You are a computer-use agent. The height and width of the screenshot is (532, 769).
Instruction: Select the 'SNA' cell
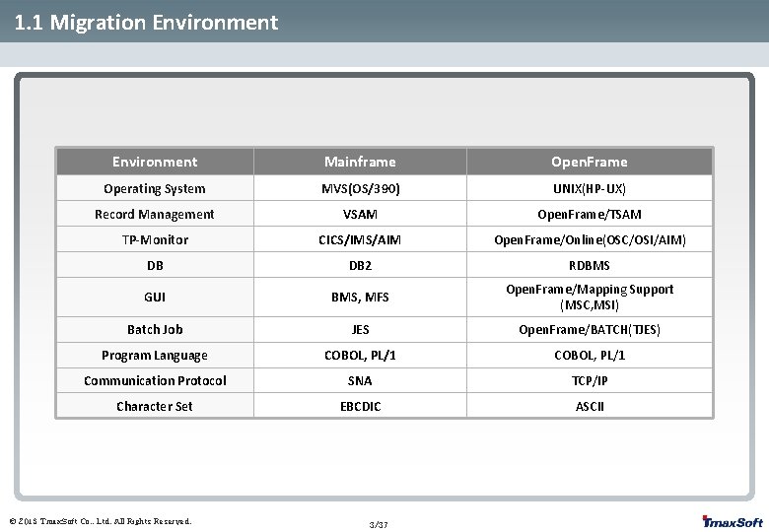[360, 380]
